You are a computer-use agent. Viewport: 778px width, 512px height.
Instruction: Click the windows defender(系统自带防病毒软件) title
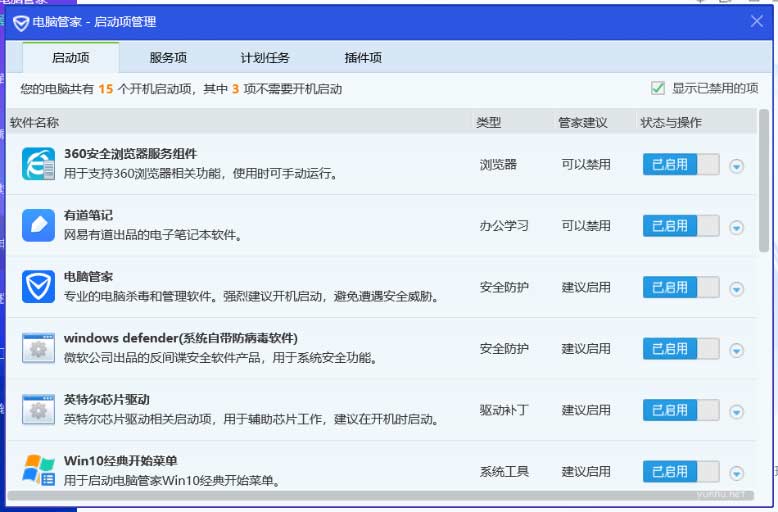click(x=181, y=338)
